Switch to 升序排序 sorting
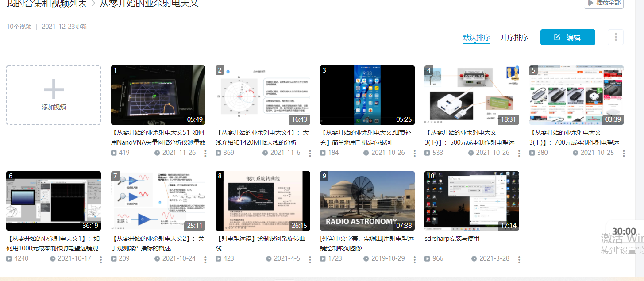 tap(514, 38)
